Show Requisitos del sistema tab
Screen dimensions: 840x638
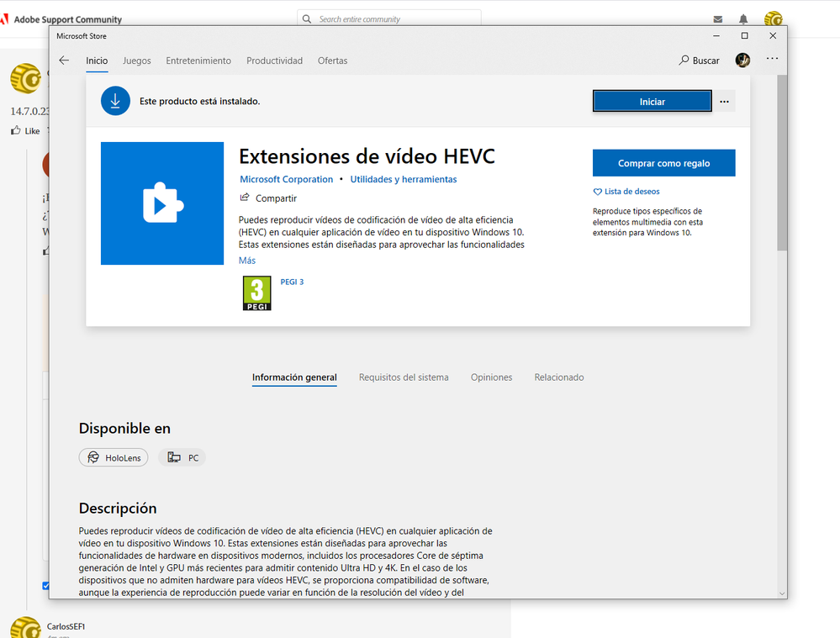pyautogui.click(x=404, y=377)
